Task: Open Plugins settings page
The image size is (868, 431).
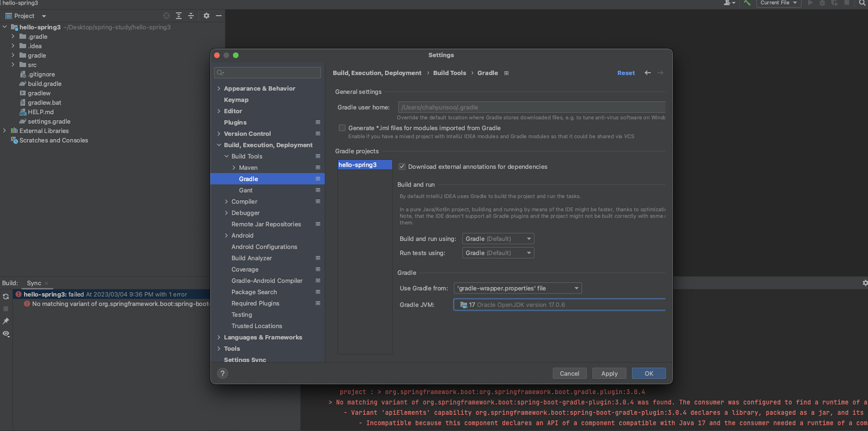Action: coord(235,122)
